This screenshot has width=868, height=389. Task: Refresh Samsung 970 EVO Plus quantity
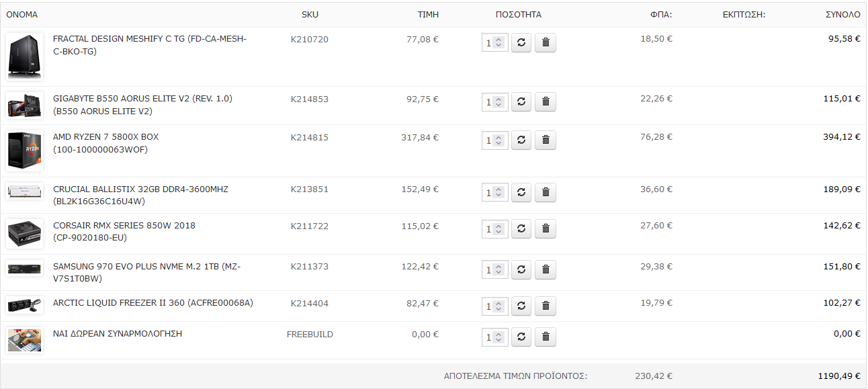click(521, 270)
